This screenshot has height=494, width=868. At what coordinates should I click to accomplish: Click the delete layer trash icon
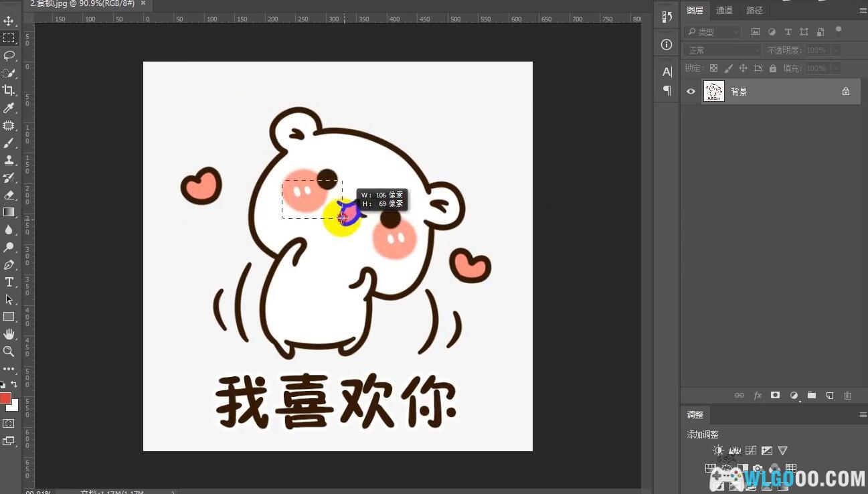[847, 396]
